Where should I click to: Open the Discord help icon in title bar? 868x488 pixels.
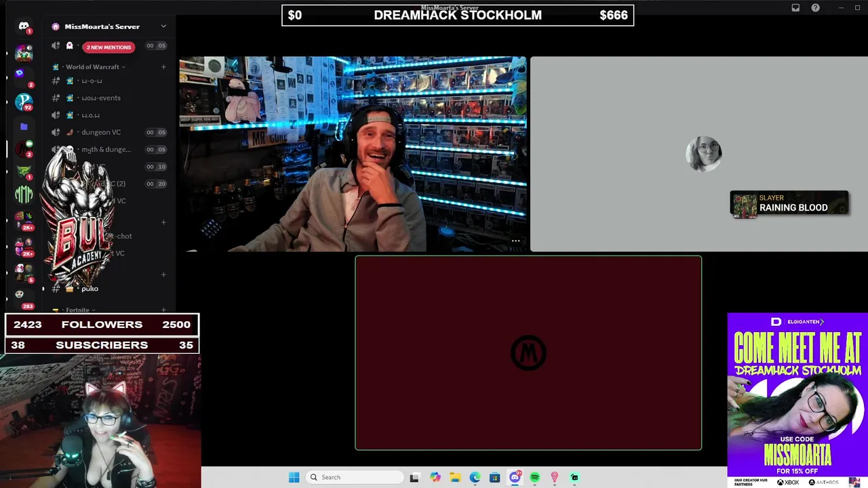point(816,7)
